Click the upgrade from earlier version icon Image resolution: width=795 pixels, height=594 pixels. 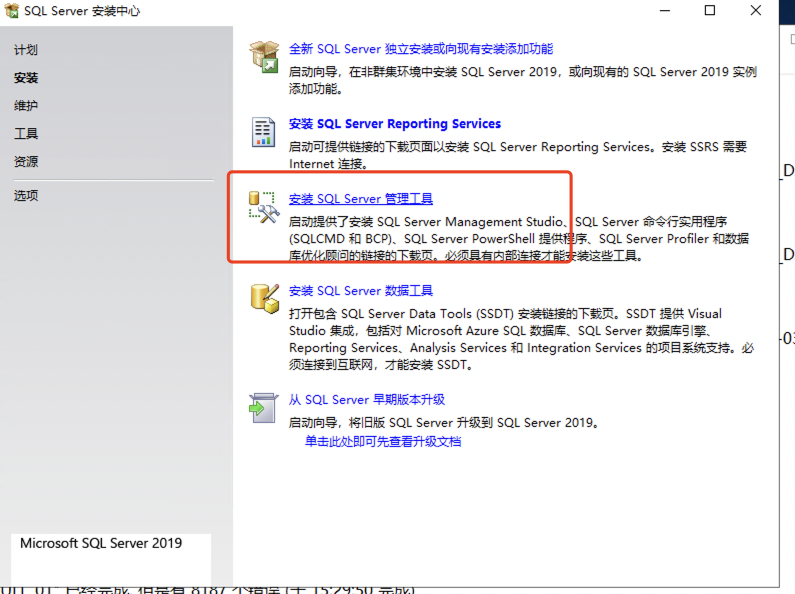[263, 407]
